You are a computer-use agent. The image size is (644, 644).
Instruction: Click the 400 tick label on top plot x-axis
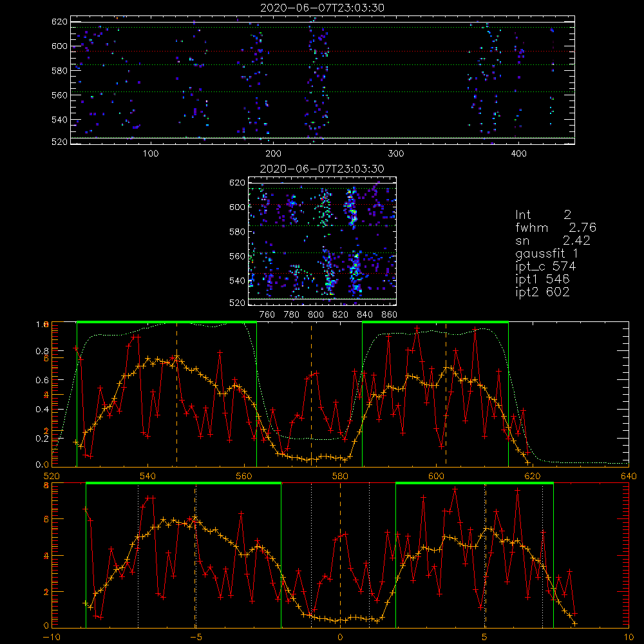518,154
